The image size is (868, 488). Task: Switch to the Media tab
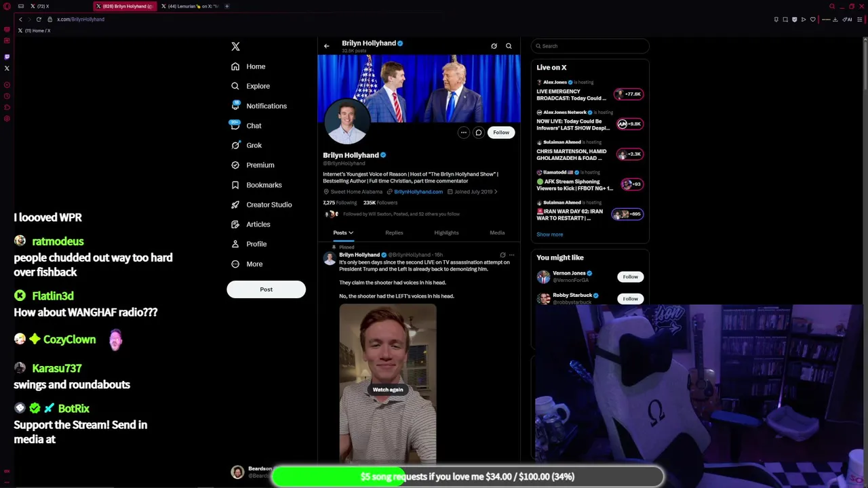(x=497, y=232)
